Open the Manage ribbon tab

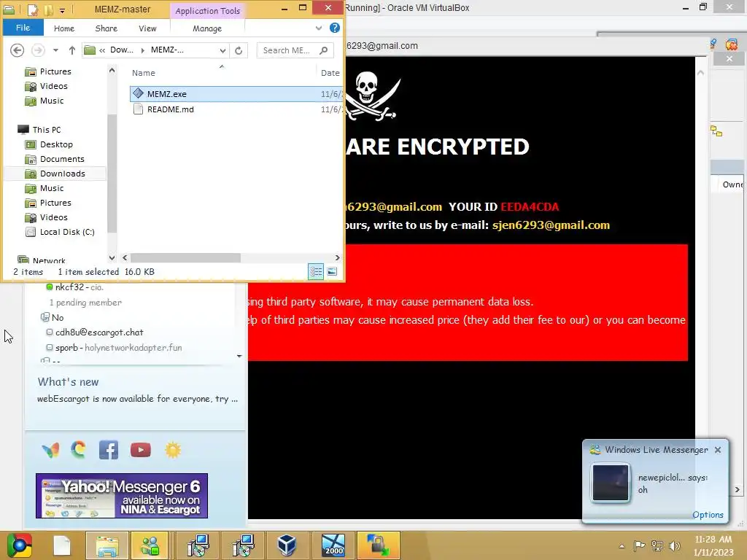(x=207, y=28)
